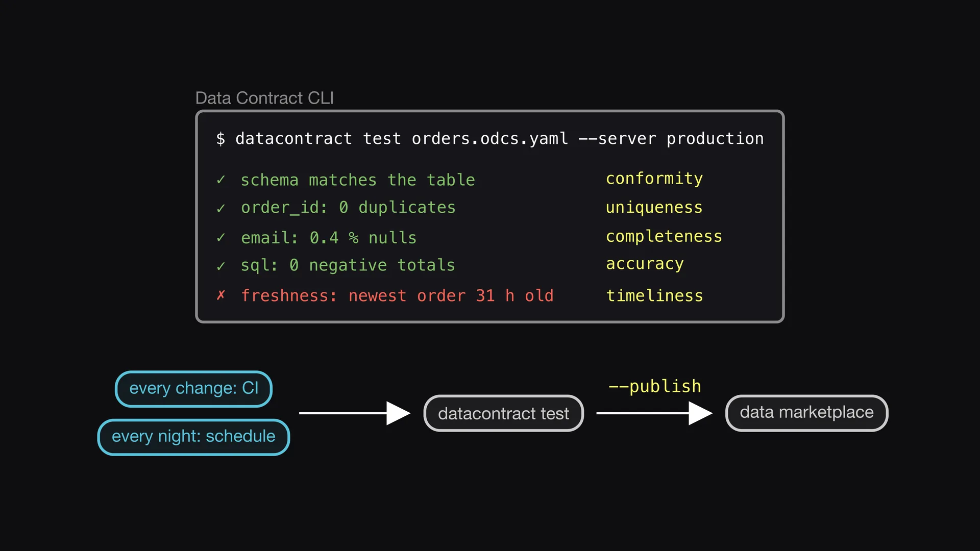Click 'email: 0.4 % nulls' result
Viewport: 980px width, 551px height.
(329, 238)
